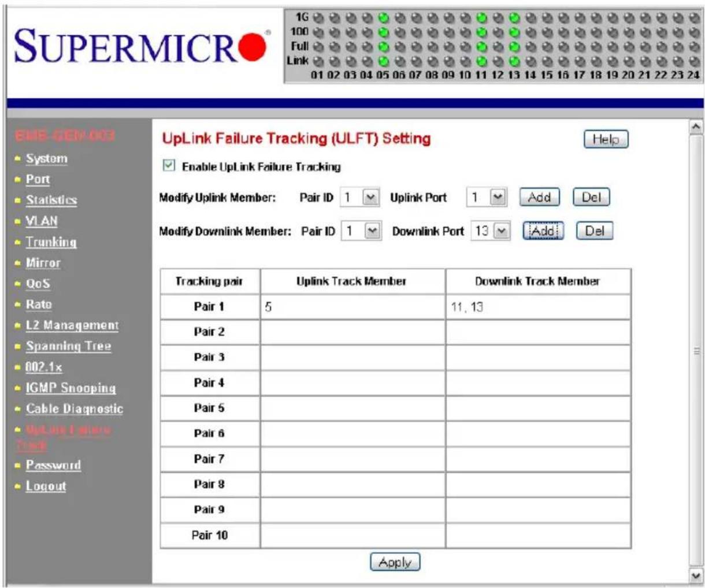Screen dimensions: 705x588
Task: Click the downlink members cell '11, 13'
Action: [538, 307]
